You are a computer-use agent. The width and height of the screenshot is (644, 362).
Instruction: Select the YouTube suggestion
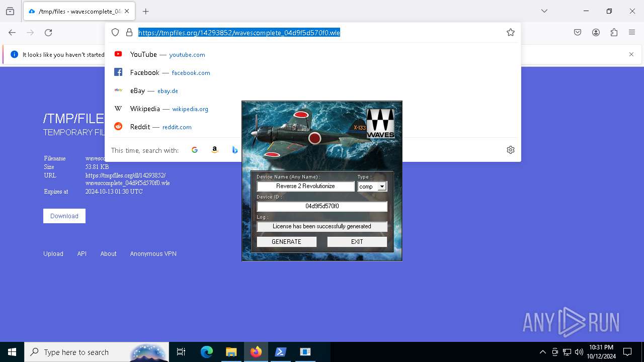click(x=313, y=54)
